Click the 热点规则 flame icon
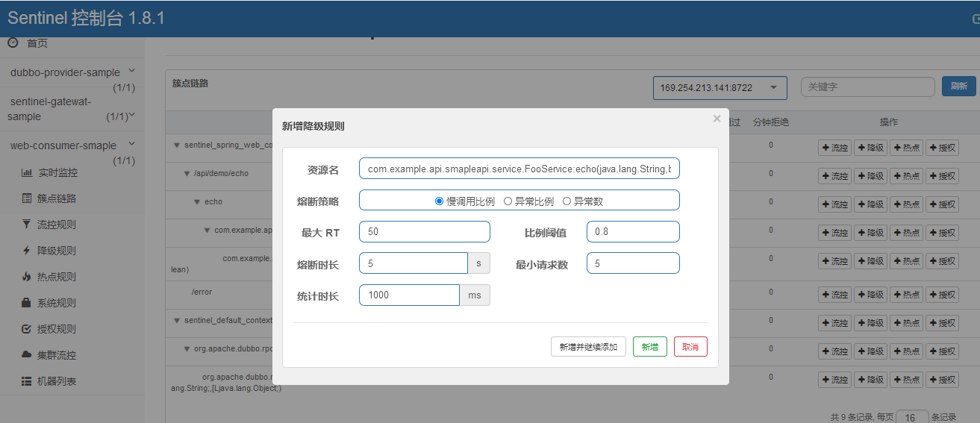This screenshot has width=980, height=423. coord(27,277)
